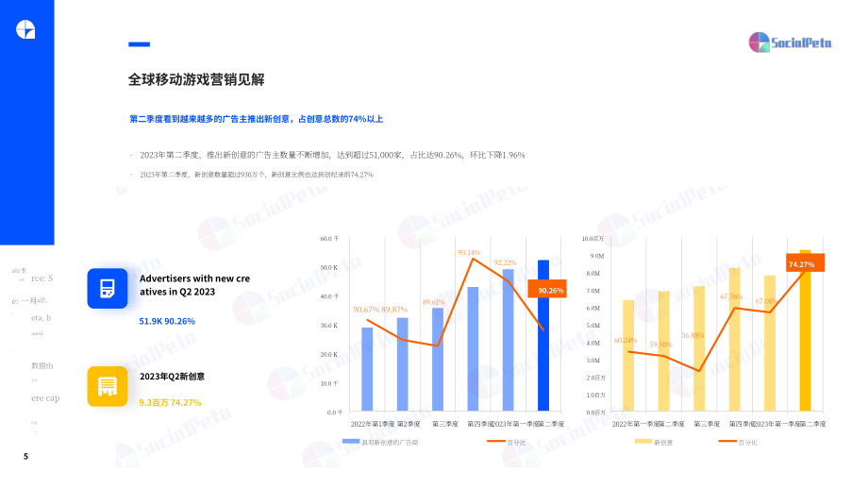The height and width of the screenshot is (489, 868).
Task: Click the orange 90.26% callout label
Action: click(547, 289)
